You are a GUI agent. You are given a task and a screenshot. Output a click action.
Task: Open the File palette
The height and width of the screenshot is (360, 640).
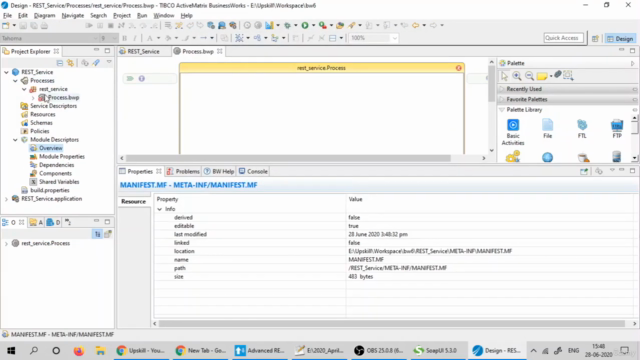click(547, 129)
